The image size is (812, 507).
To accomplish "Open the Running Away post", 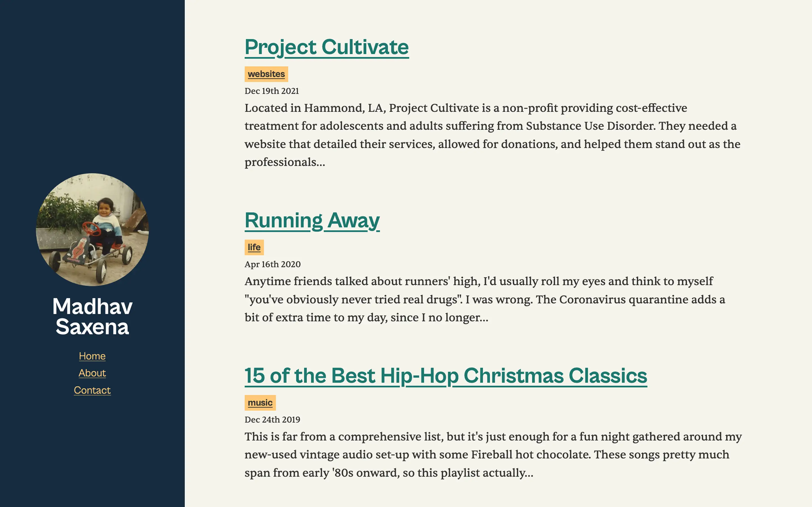I will click(x=312, y=221).
